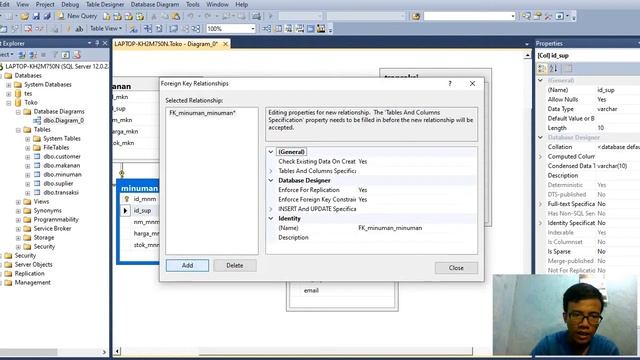The image size is (640, 360).
Task: Click the Enforce Foreign Key Constraint row
Action: pyautogui.click(x=371, y=200)
